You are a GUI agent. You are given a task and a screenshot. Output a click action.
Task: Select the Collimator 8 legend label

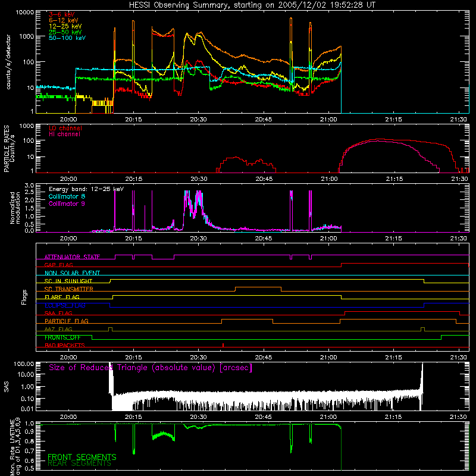67,196
